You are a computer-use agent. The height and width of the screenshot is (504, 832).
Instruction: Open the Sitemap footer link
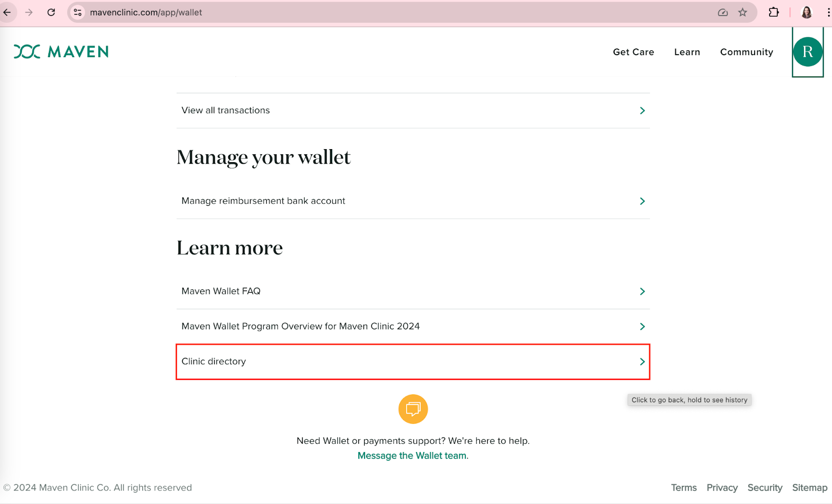[810, 488]
